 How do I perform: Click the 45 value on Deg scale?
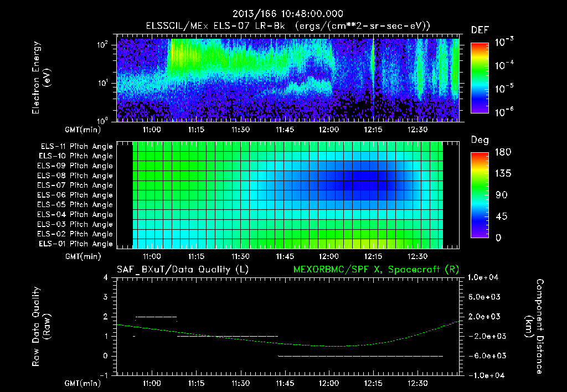502,216
